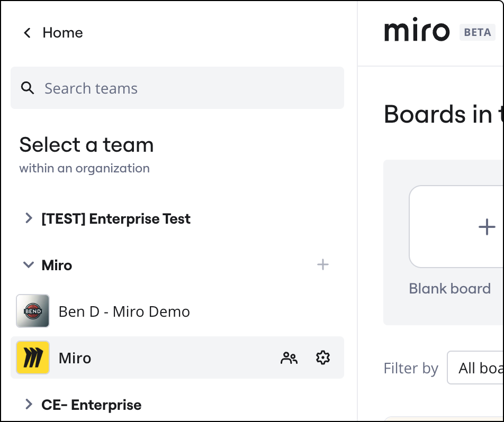504x422 pixels.
Task: Click the magnifier icon in team search
Action: (28, 88)
